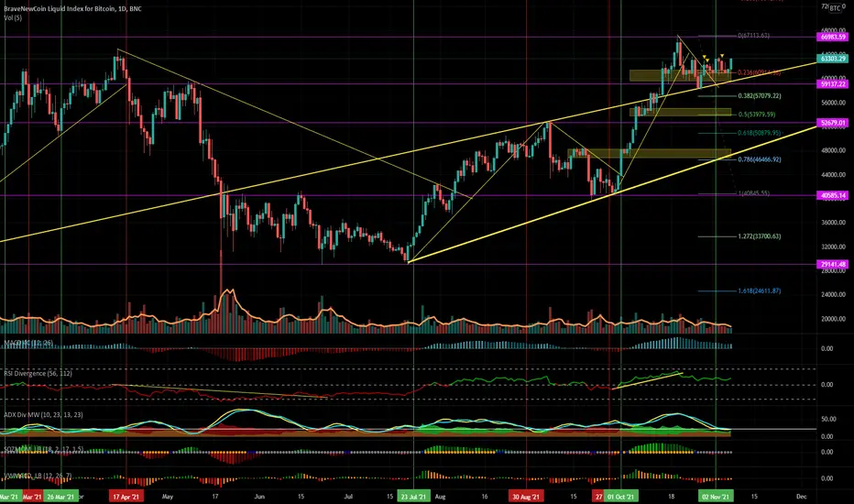Click the 56000.00 price axis label
Viewport: 854px width, 504px height.
tap(833, 103)
